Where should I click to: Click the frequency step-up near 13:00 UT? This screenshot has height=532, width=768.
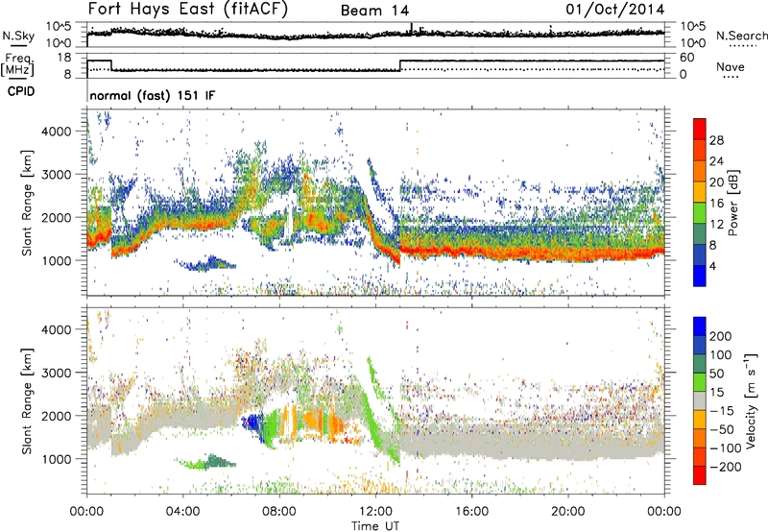(x=400, y=65)
